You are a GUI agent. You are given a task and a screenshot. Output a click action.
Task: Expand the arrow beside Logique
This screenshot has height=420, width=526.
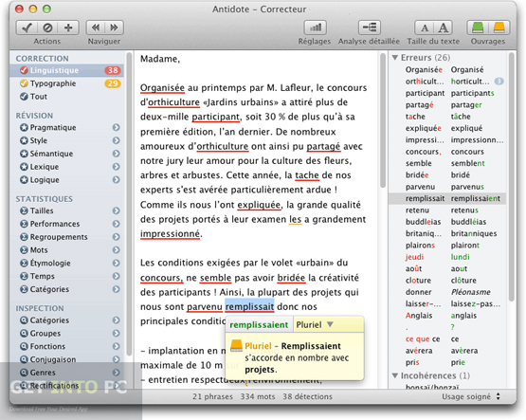116,180
